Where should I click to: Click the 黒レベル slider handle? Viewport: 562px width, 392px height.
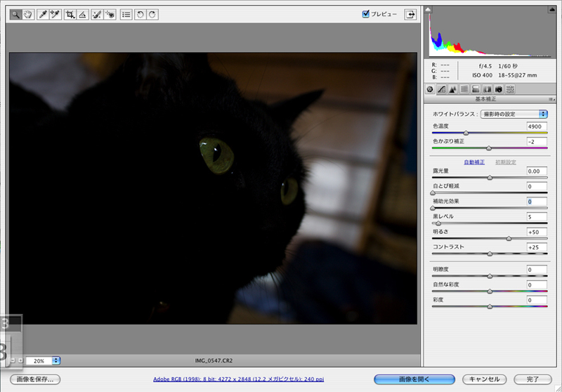[x=438, y=223]
